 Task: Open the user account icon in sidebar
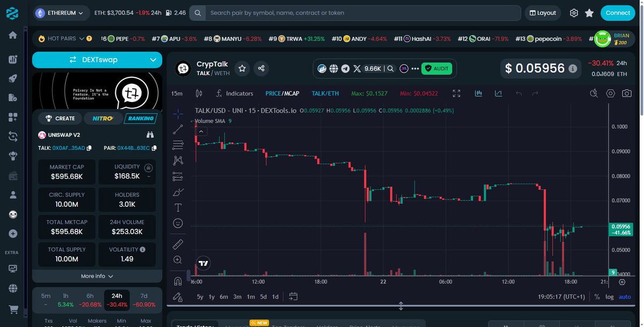(x=13, y=194)
